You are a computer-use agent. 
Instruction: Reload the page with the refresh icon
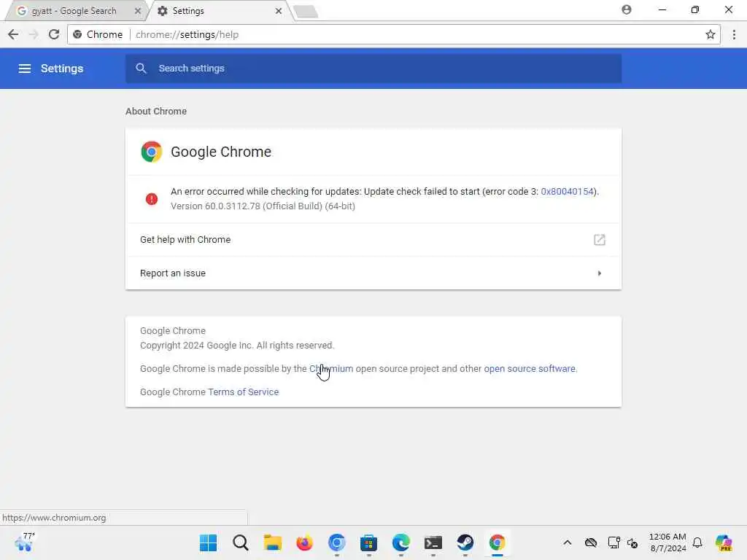pos(54,34)
